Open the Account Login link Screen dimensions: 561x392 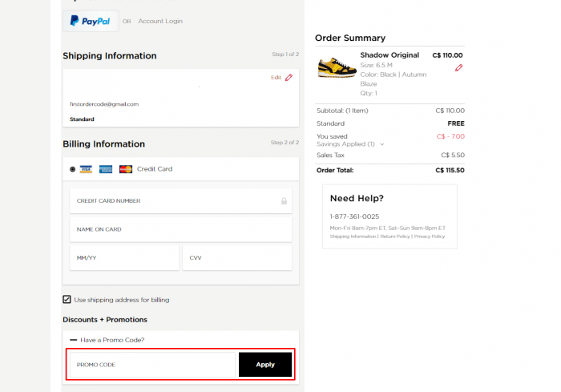(160, 21)
